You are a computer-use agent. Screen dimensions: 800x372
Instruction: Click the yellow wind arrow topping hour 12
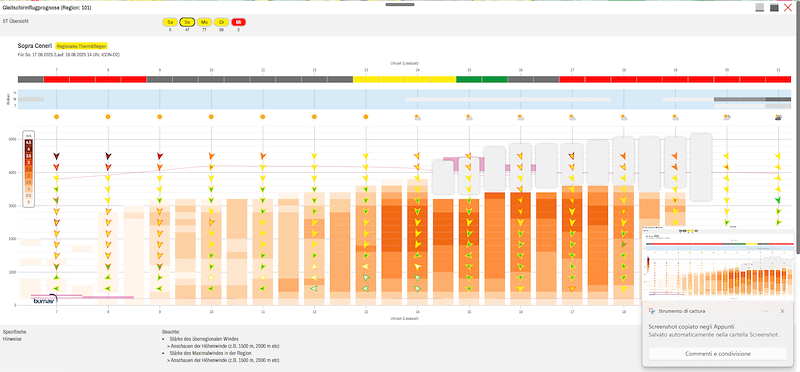314,156
